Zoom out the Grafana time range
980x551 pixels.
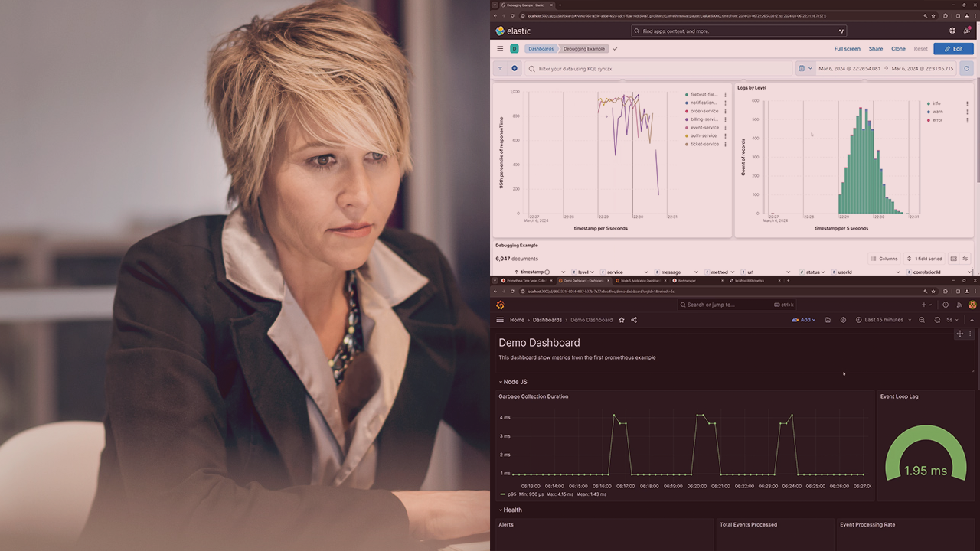(922, 320)
